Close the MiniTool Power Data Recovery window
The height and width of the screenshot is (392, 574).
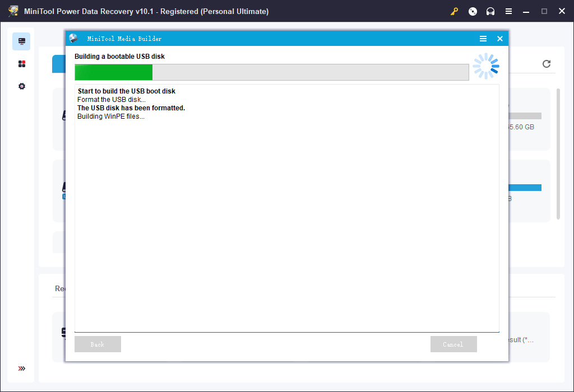(562, 11)
